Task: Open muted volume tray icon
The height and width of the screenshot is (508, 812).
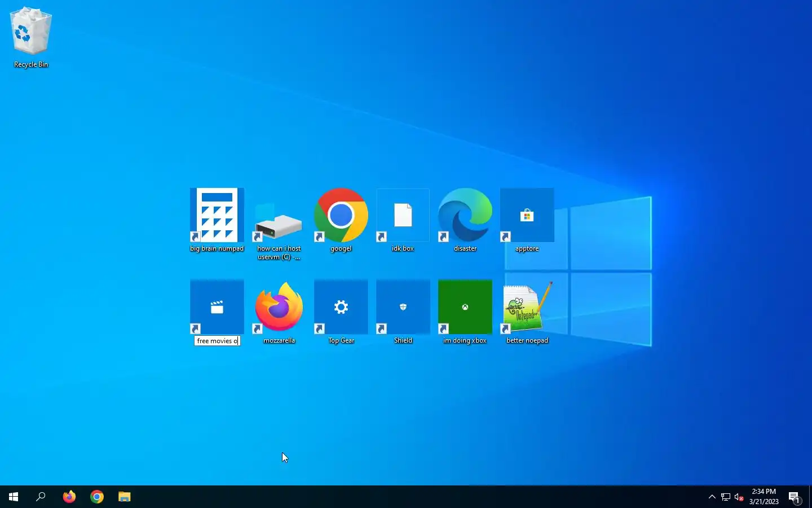Action: coord(739,497)
